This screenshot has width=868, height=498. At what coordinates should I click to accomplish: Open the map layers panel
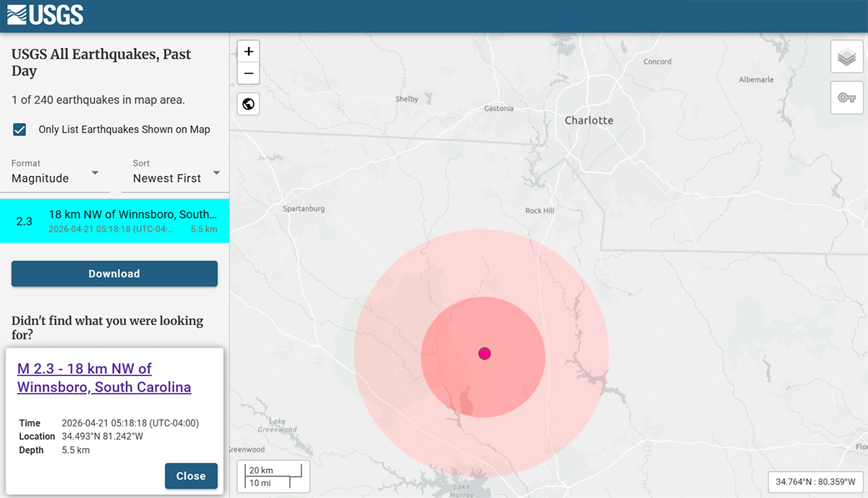[x=846, y=57]
